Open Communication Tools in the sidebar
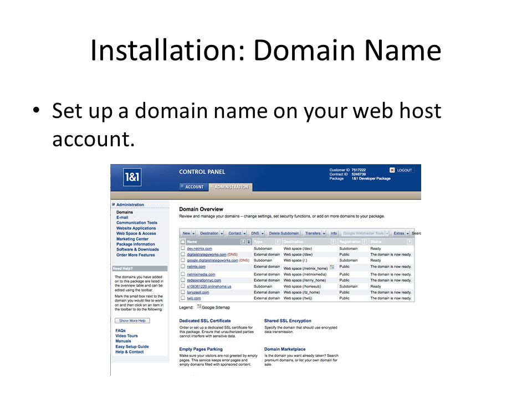The image size is (532, 399). 137,223
